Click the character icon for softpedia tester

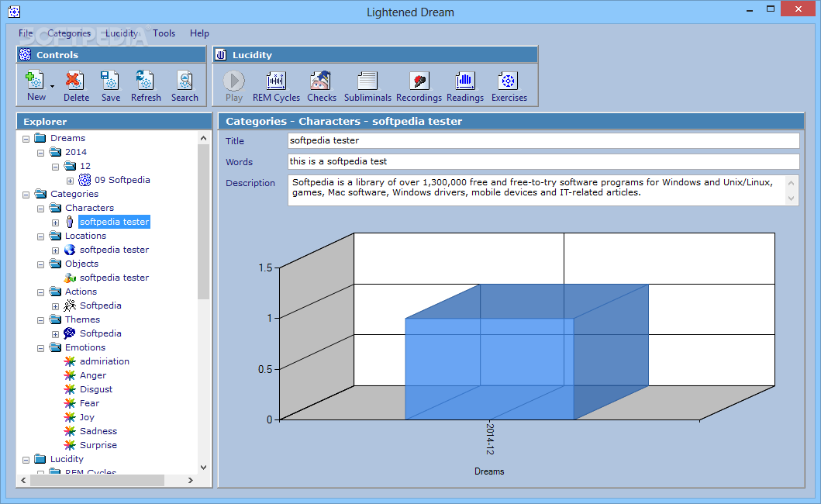point(70,222)
